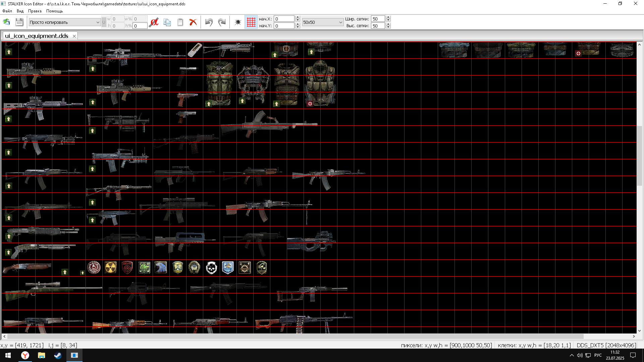The image size is (644, 362).
Task: Click the horizontal scrollbar thumb
Action: [295, 336]
